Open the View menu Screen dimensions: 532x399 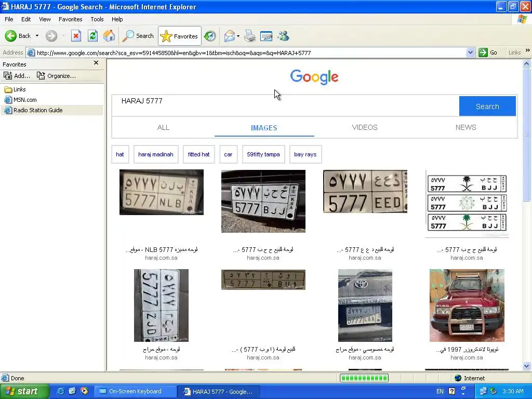click(x=45, y=19)
